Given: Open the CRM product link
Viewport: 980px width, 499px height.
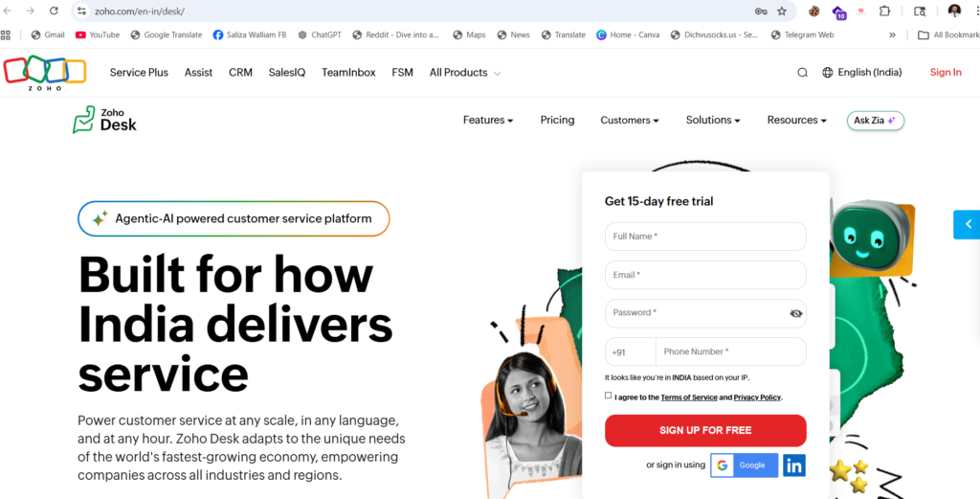Looking at the screenshot, I should pyautogui.click(x=240, y=73).
